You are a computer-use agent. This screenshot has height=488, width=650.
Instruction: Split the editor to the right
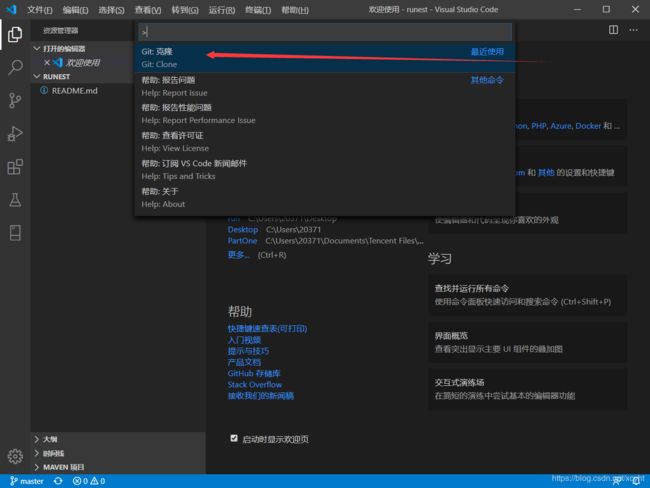(613, 30)
